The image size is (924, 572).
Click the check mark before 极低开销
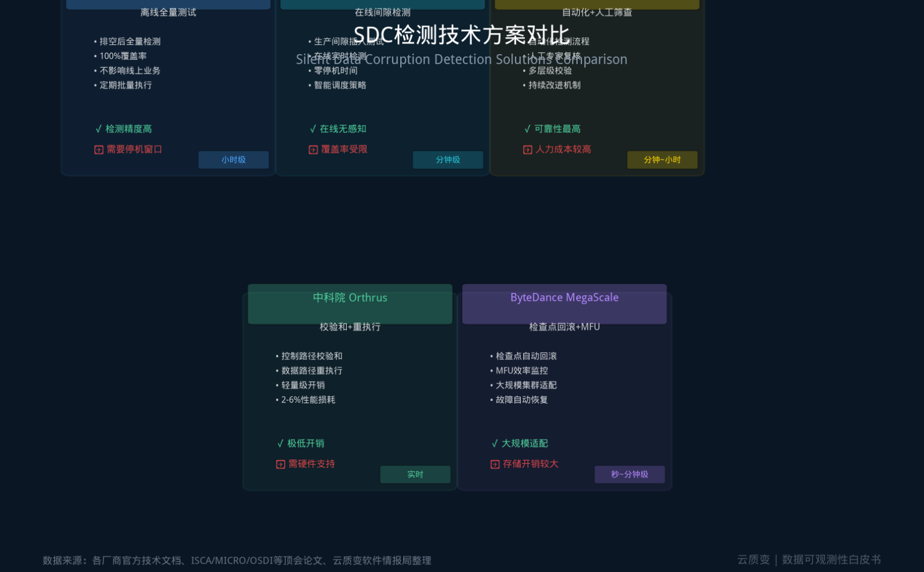tap(280, 444)
